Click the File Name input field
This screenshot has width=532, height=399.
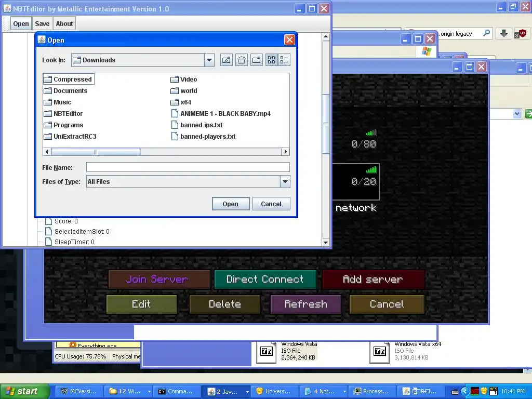coord(188,167)
